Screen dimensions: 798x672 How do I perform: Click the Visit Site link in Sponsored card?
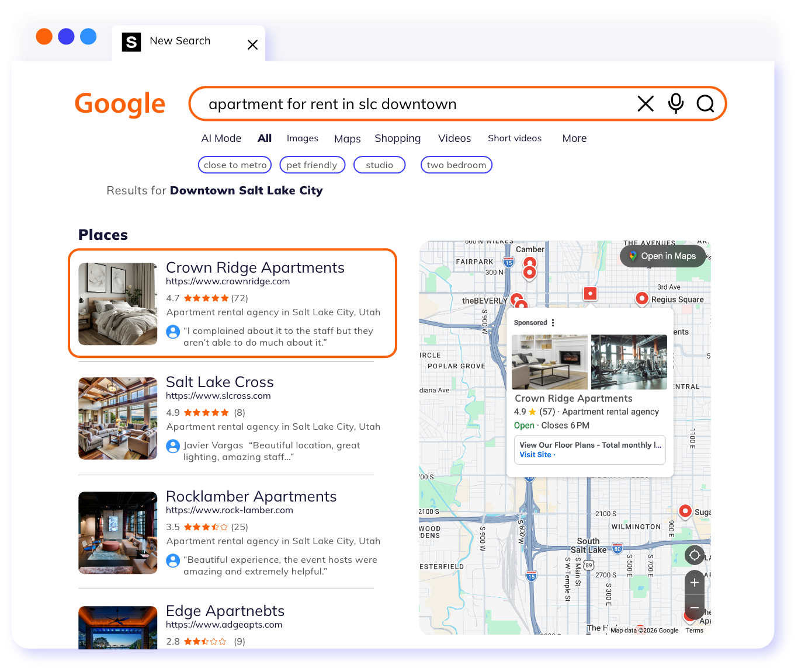pos(536,455)
